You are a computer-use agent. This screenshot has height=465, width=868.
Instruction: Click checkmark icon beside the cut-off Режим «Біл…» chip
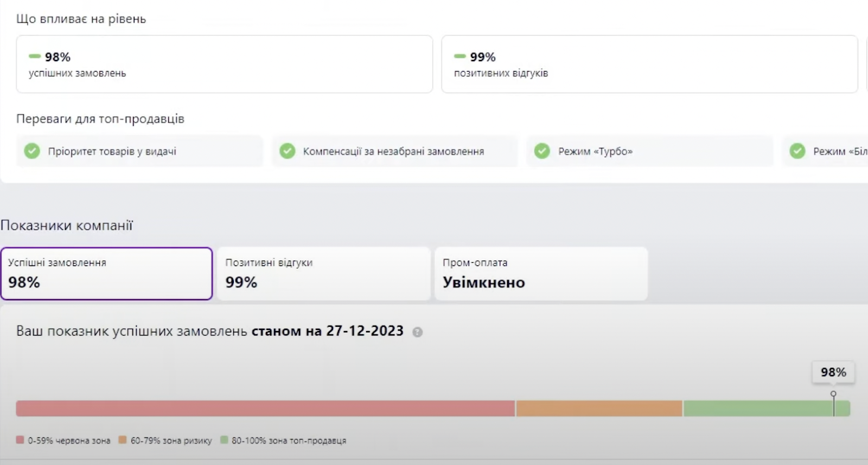tap(797, 151)
